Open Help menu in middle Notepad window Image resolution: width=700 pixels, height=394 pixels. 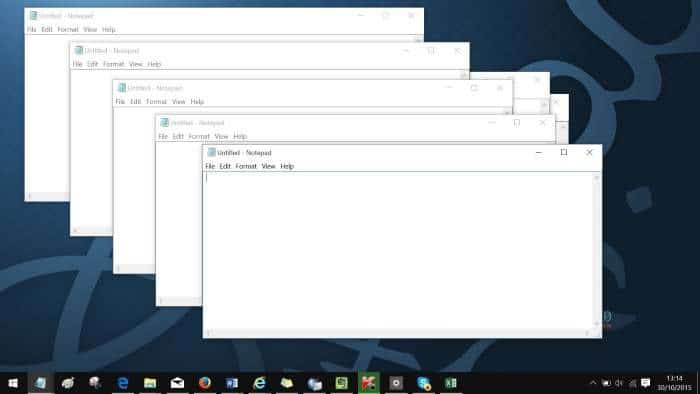[197, 102]
